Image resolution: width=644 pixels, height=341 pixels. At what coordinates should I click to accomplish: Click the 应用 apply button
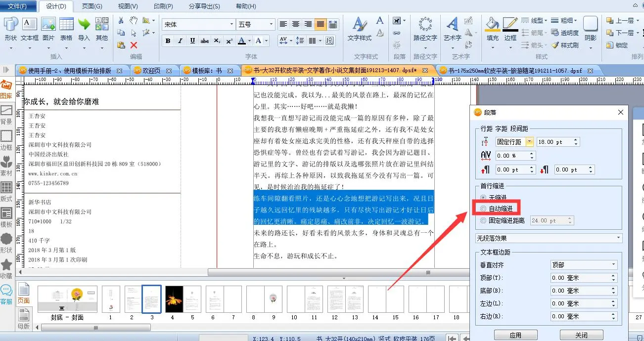pos(515,335)
